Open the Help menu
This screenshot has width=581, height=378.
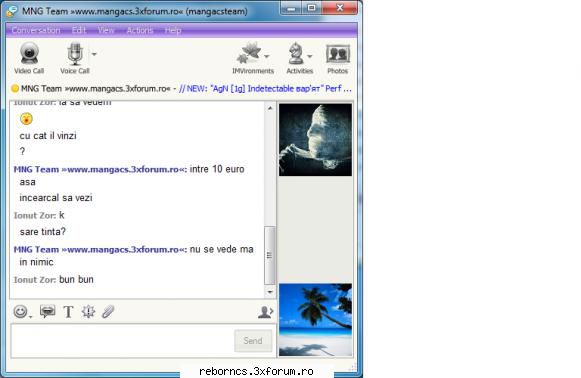[x=173, y=30]
